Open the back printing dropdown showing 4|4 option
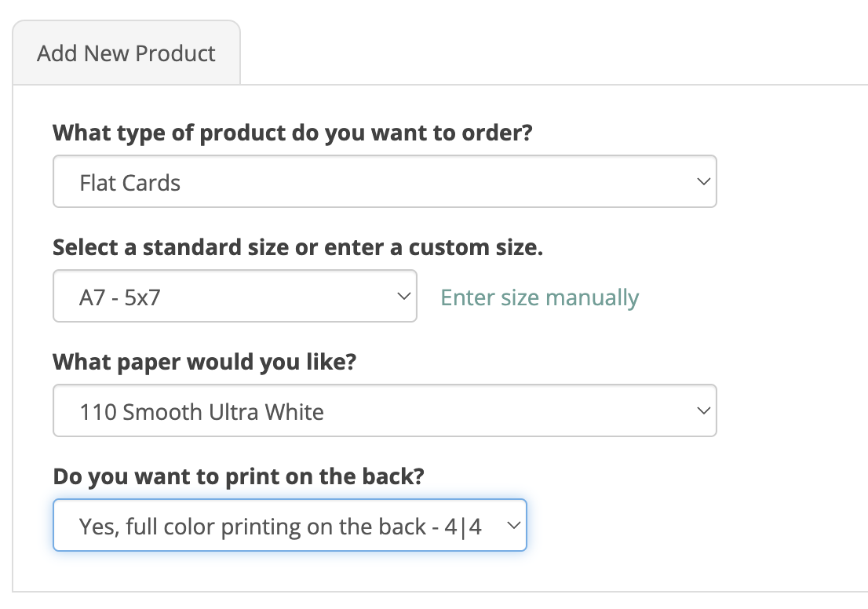This screenshot has width=868, height=609. tap(289, 525)
